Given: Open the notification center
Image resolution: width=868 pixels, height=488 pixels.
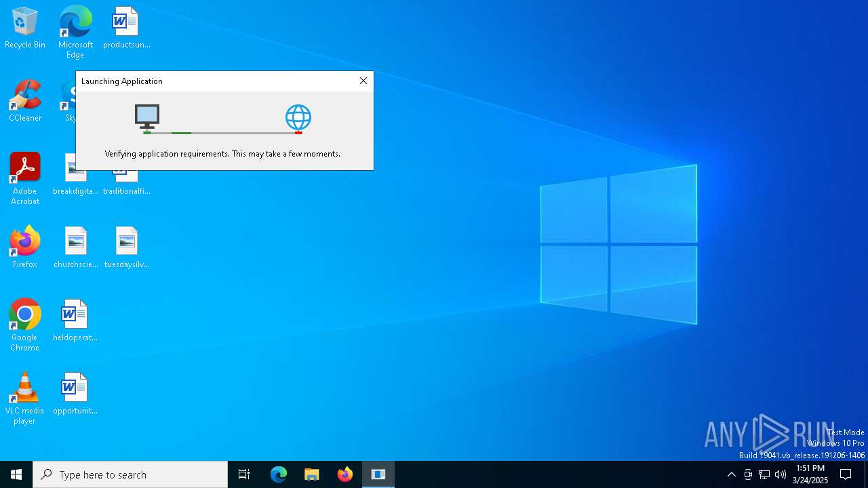Looking at the screenshot, I should pos(846,474).
